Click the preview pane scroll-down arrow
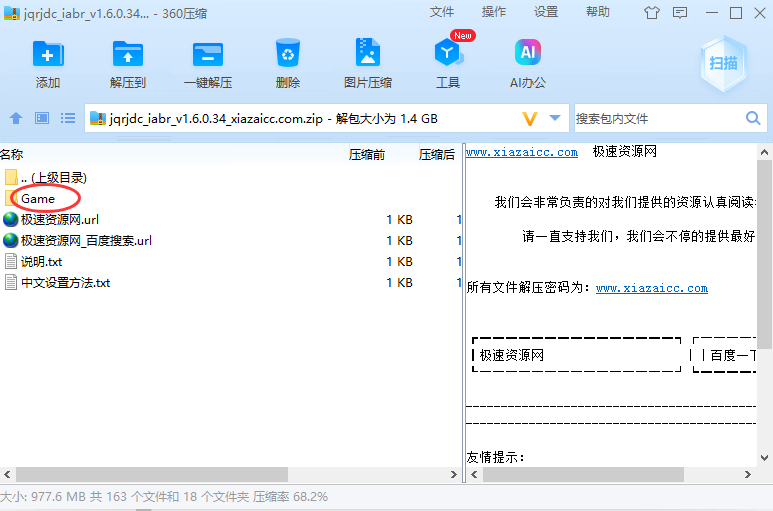The width and height of the screenshot is (773, 511). (764, 457)
